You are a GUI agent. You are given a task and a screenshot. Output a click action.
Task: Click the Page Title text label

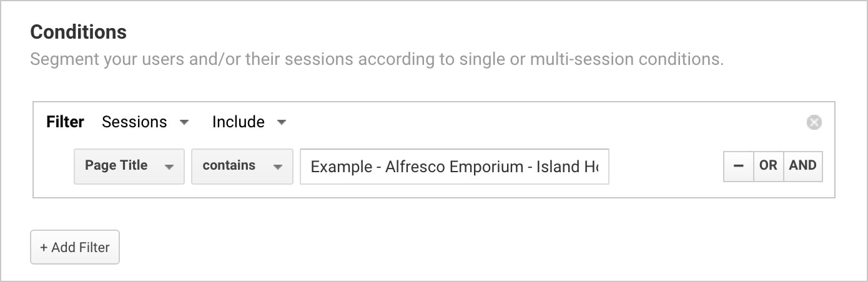(116, 166)
